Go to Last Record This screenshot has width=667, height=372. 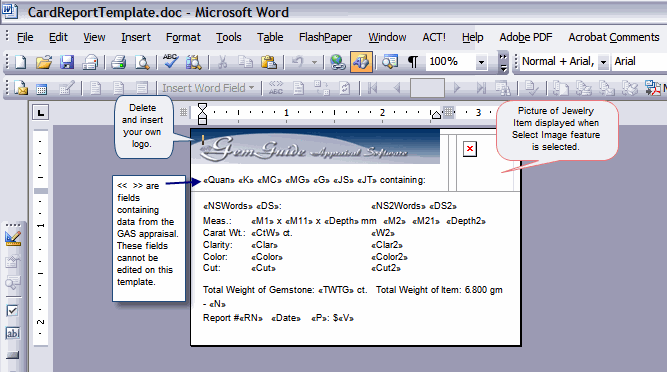pos(481,88)
